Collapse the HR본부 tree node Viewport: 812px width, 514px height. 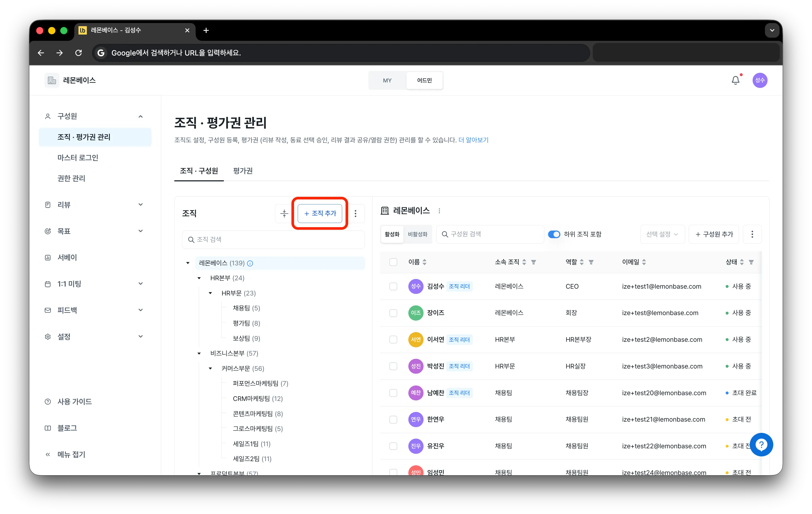point(199,278)
